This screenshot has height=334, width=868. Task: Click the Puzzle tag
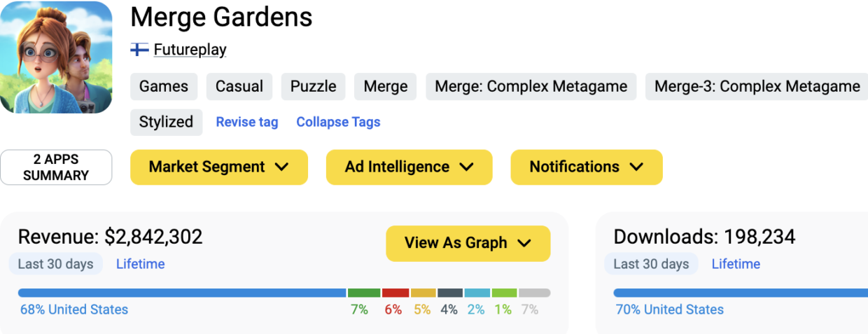click(314, 87)
